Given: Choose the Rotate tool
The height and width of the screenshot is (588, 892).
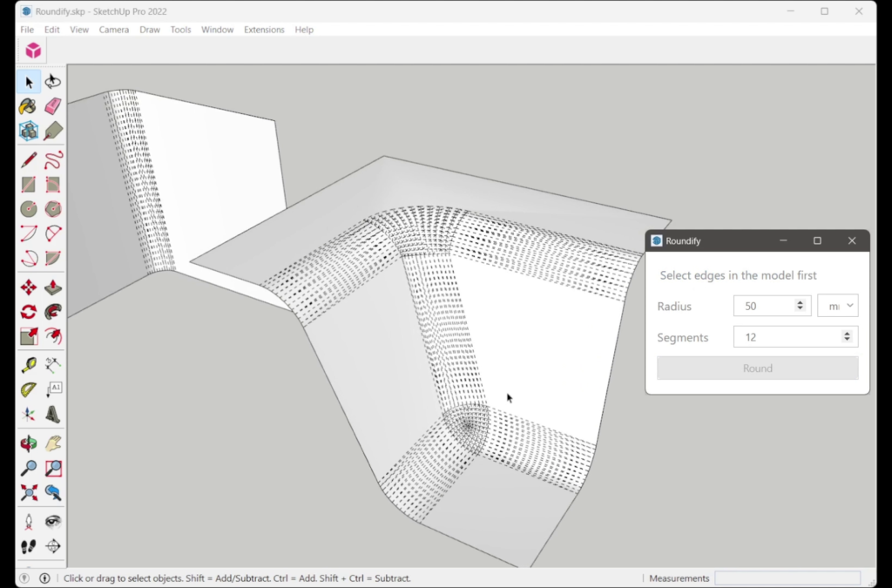Looking at the screenshot, I should pyautogui.click(x=29, y=312).
